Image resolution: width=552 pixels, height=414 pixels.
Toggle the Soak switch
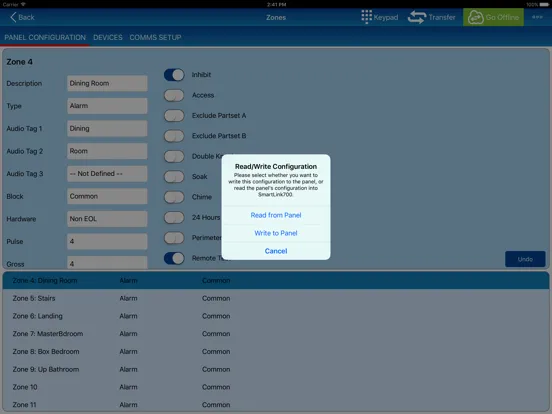(x=174, y=177)
